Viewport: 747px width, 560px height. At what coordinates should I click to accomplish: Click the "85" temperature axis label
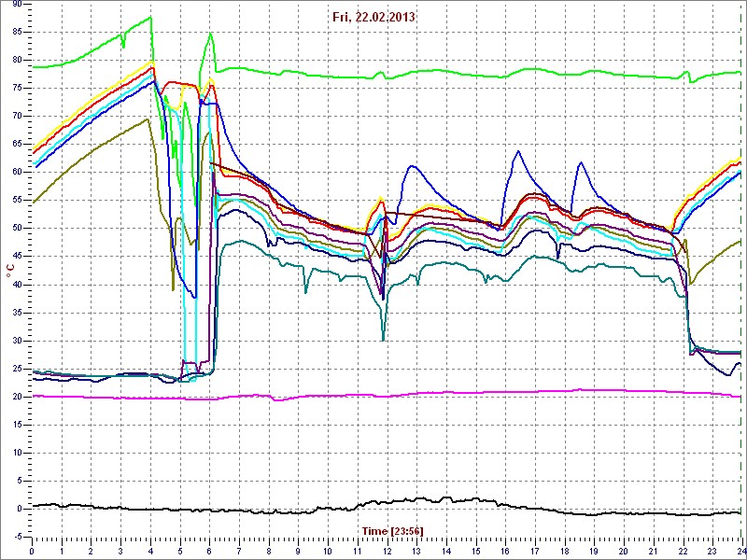18,32
